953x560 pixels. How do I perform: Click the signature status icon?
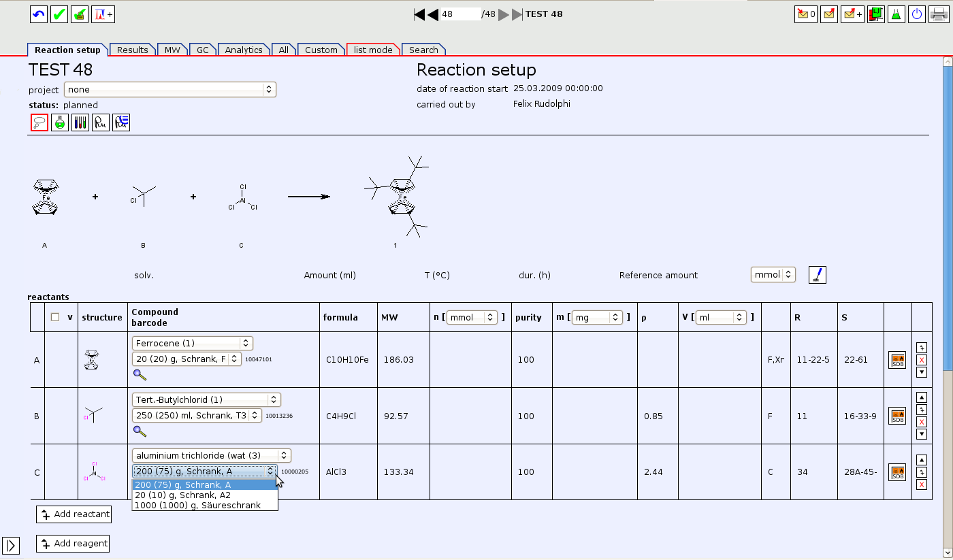click(x=101, y=122)
